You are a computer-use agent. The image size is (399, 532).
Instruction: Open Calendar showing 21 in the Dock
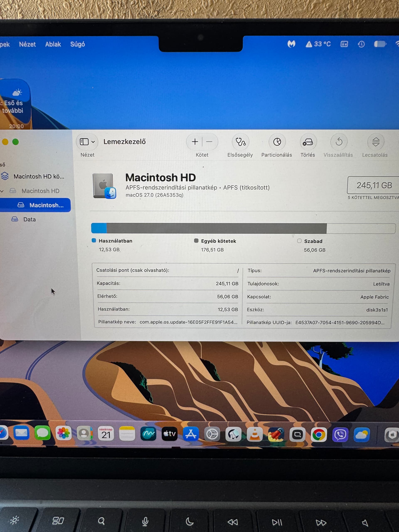click(106, 434)
